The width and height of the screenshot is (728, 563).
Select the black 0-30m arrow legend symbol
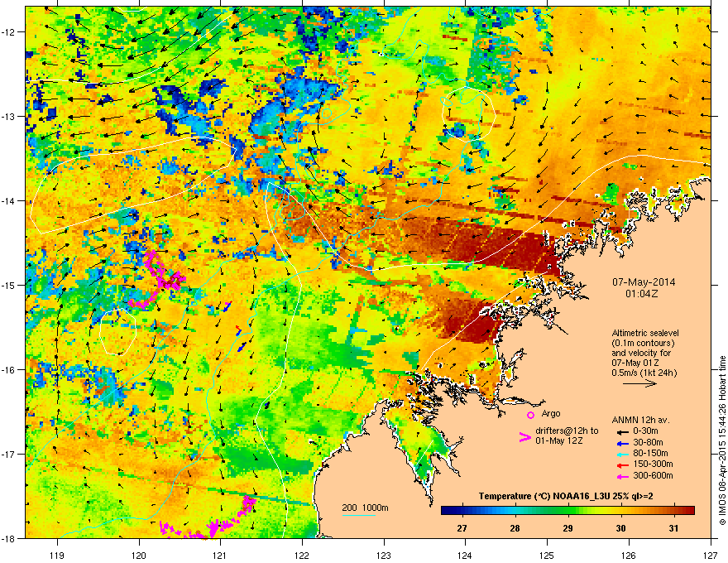click(x=623, y=431)
